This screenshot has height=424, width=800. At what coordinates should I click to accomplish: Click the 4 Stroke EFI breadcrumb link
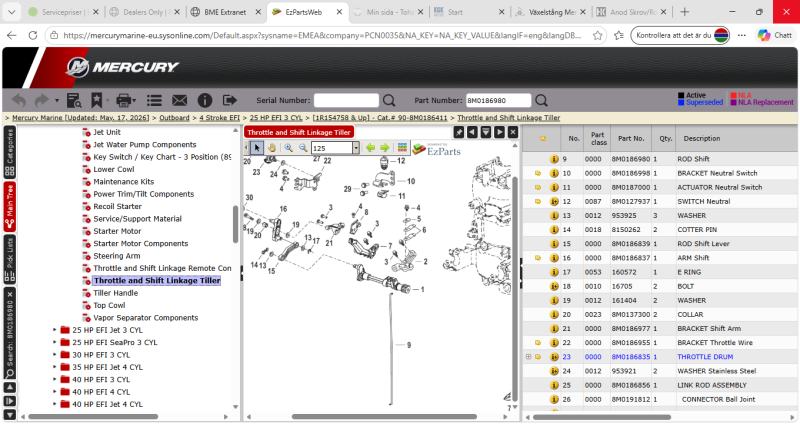(x=219, y=118)
